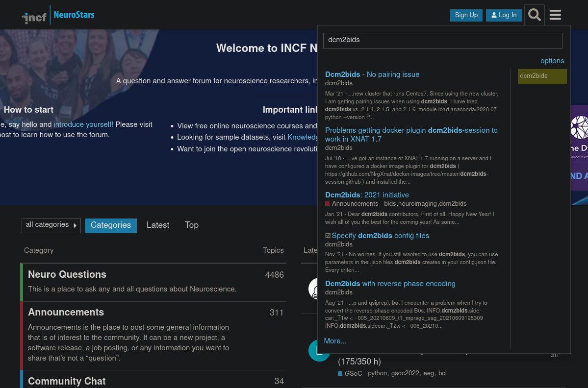Click the Category column header
588x388 pixels.
[39, 250]
